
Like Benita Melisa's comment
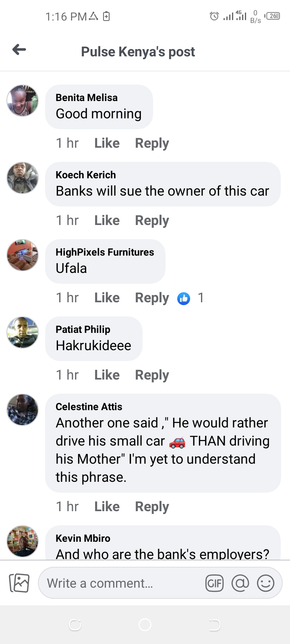pyautogui.click(x=107, y=143)
